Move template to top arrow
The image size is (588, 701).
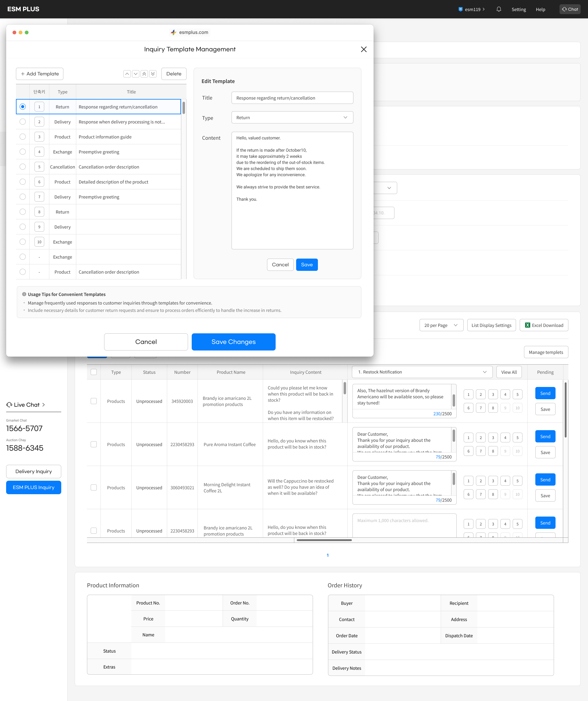pos(144,74)
